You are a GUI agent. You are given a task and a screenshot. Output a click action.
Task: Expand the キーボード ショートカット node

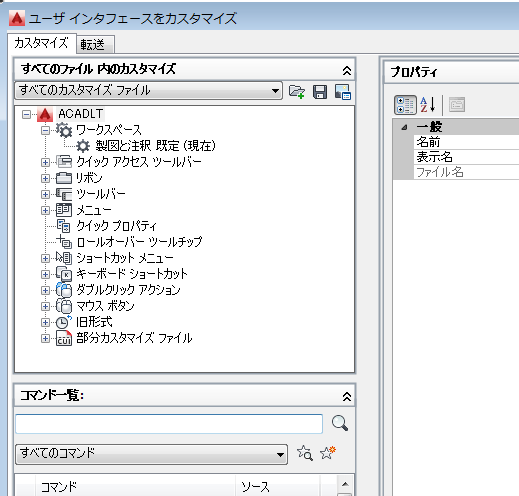click(x=45, y=274)
